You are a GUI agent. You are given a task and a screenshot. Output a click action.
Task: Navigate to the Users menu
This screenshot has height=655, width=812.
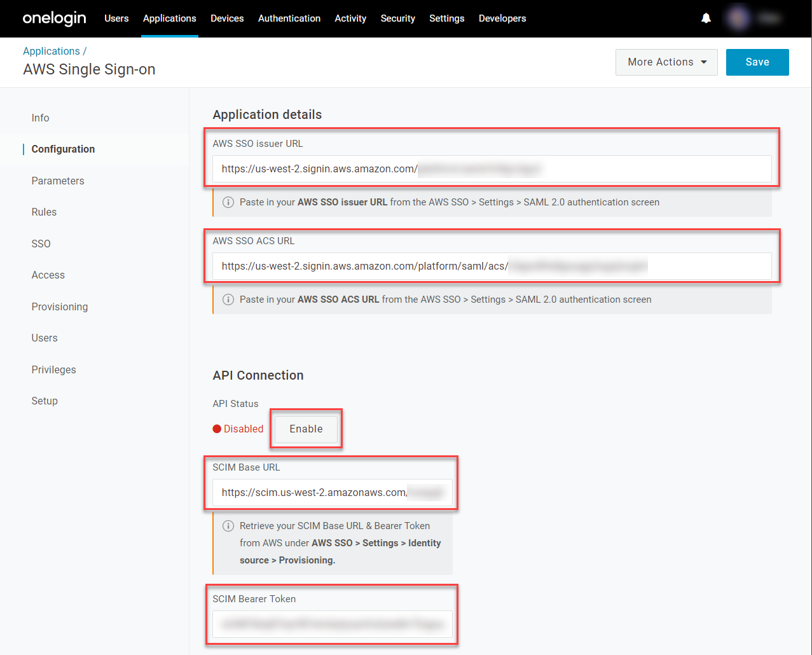click(116, 18)
